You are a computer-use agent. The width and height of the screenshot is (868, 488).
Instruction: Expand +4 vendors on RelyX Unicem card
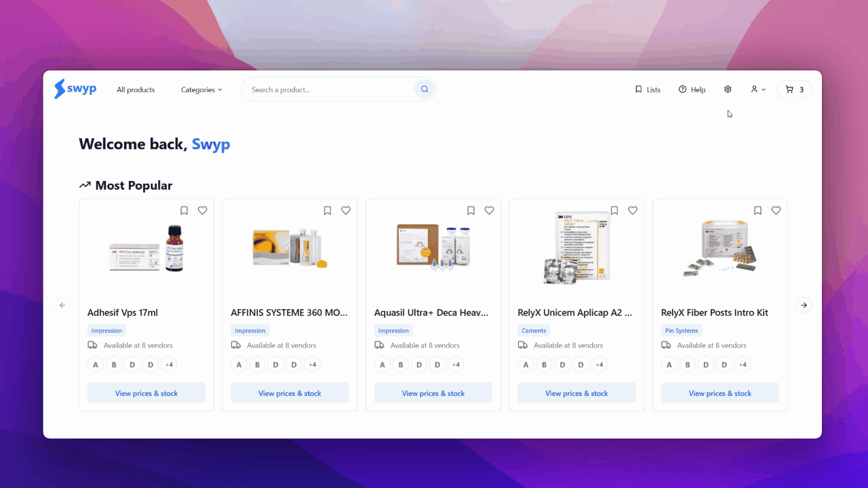tap(599, 365)
